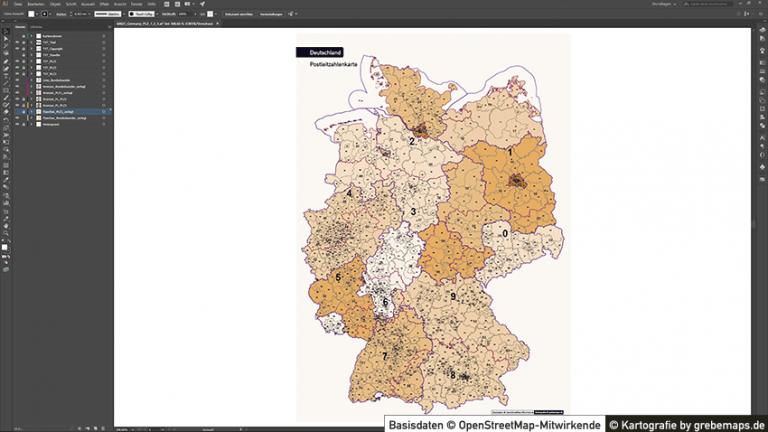Open the Deckkraft opacity dropdown
This screenshot has width=768, height=432.
(x=196, y=14)
